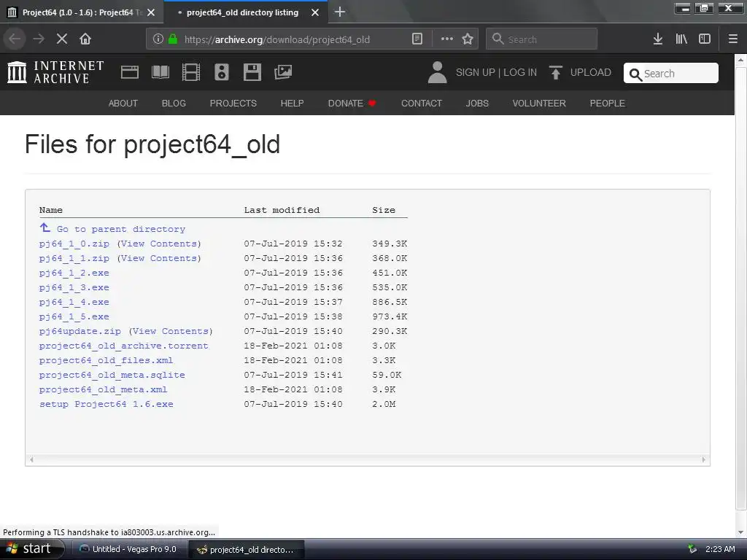Open the Firefox hamburger menu

click(733, 39)
